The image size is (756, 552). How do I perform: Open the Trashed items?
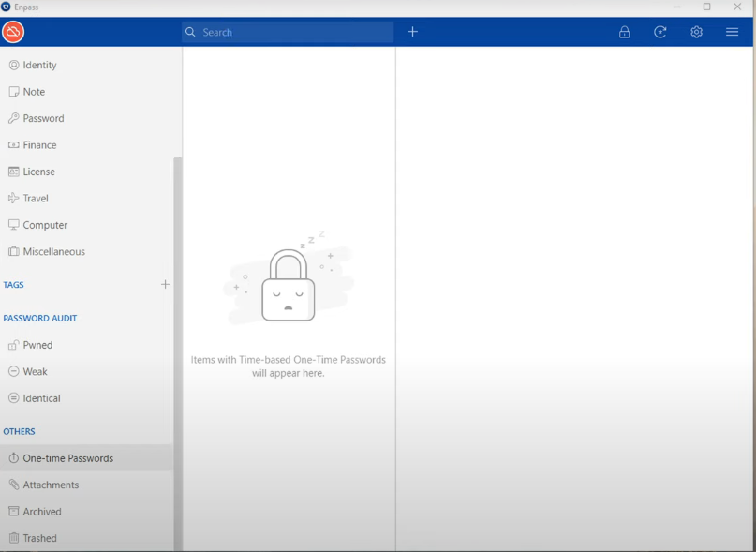point(39,538)
